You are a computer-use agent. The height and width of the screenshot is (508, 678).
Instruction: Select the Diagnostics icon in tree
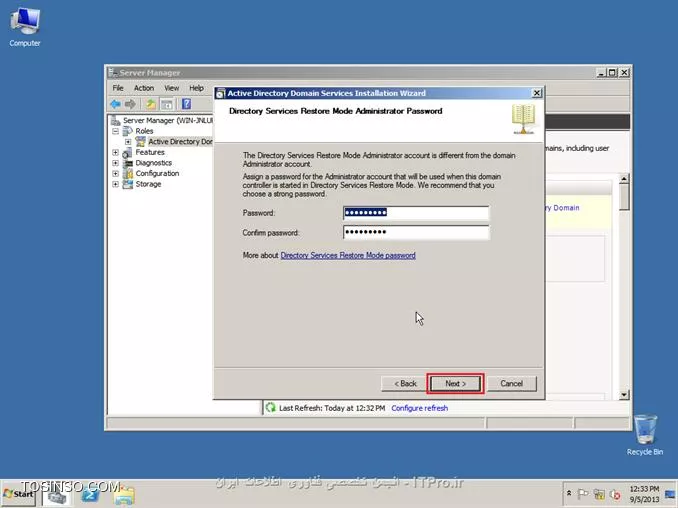[128, 163]
